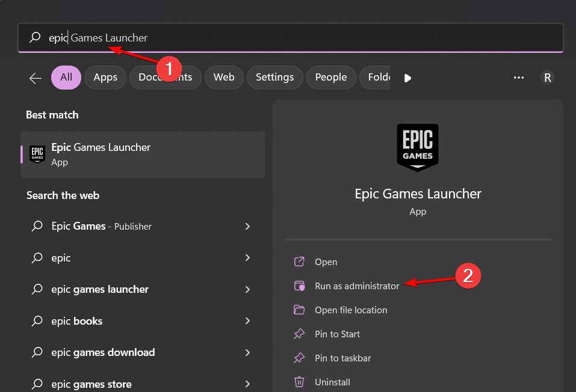
Task: Select the All filter tab
Action: click(66, 78)
